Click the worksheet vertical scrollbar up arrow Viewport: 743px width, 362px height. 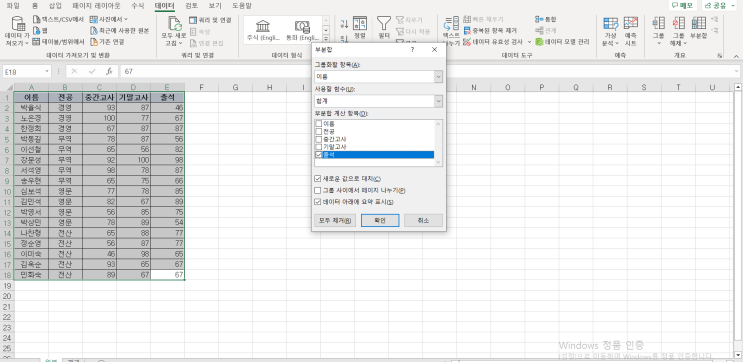click(x=738, y=87)
